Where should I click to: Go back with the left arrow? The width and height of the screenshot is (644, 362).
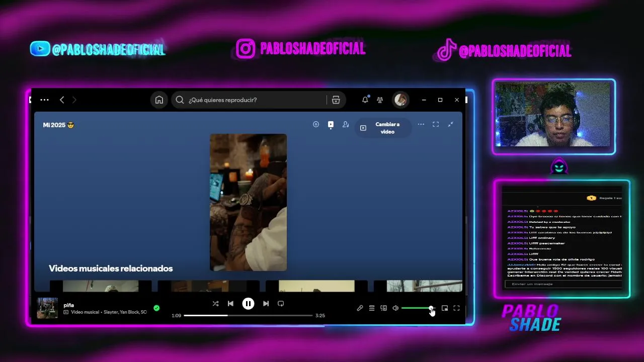click(62, 100)
